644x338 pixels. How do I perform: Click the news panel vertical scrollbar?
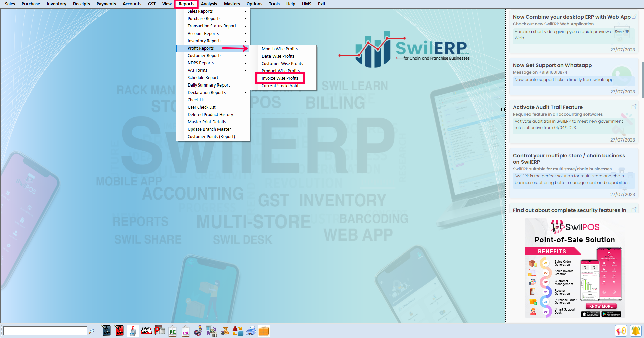pyautogui.click(x=642, y=79)
